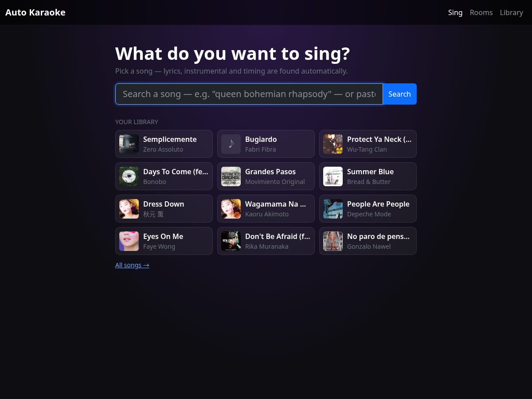This screenshot has height=399, width=532.
Task: Click the artist name Depeche Mode
Action: (369, 214)
